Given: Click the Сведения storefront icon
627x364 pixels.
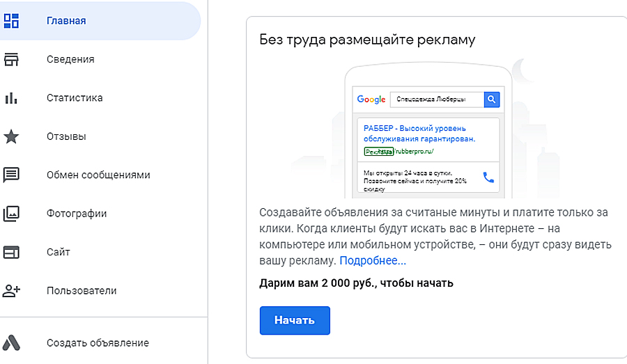Looking at the screenshot, I should (11, 59).
